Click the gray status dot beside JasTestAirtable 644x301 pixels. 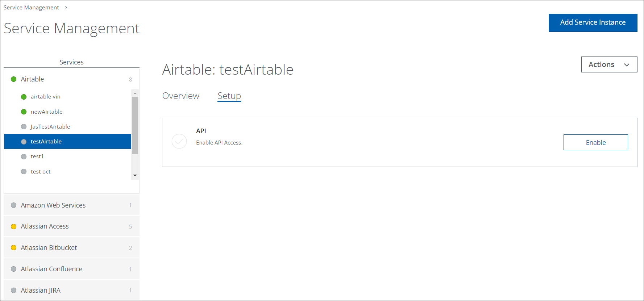point(24,126)
